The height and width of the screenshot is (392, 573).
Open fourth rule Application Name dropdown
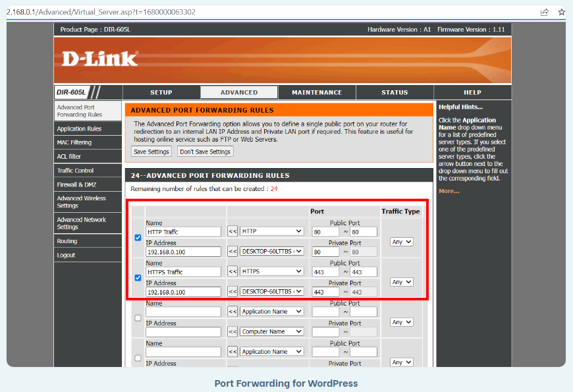click(271, 352)
